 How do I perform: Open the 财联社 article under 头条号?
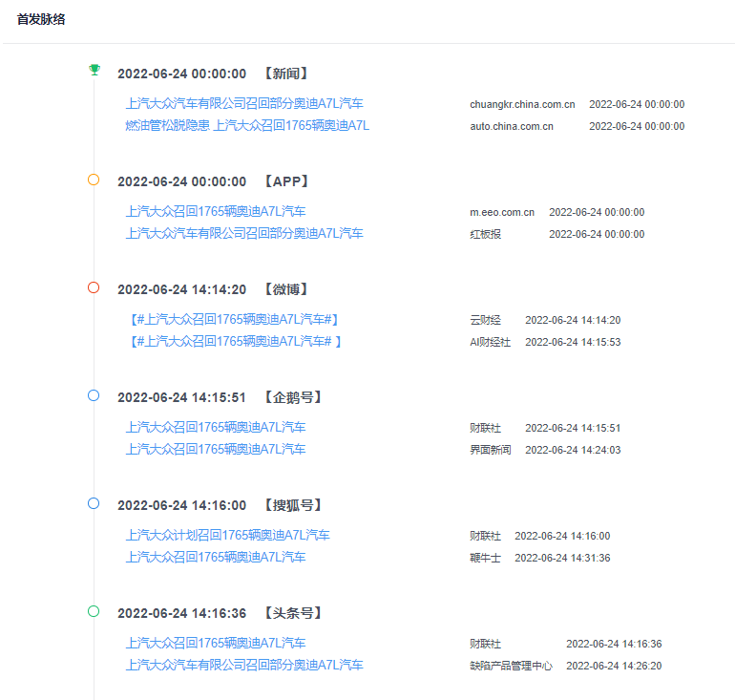point(215,643)
